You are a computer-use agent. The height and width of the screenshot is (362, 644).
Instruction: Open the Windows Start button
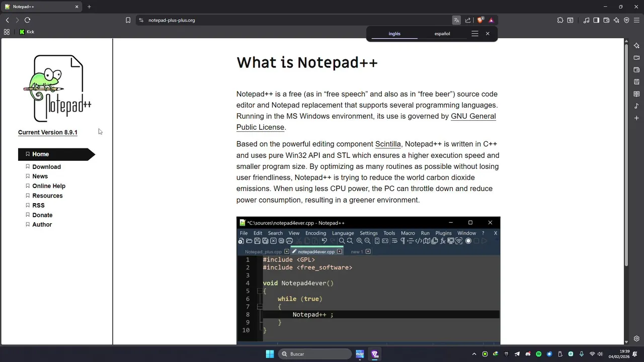coord(270,354)
